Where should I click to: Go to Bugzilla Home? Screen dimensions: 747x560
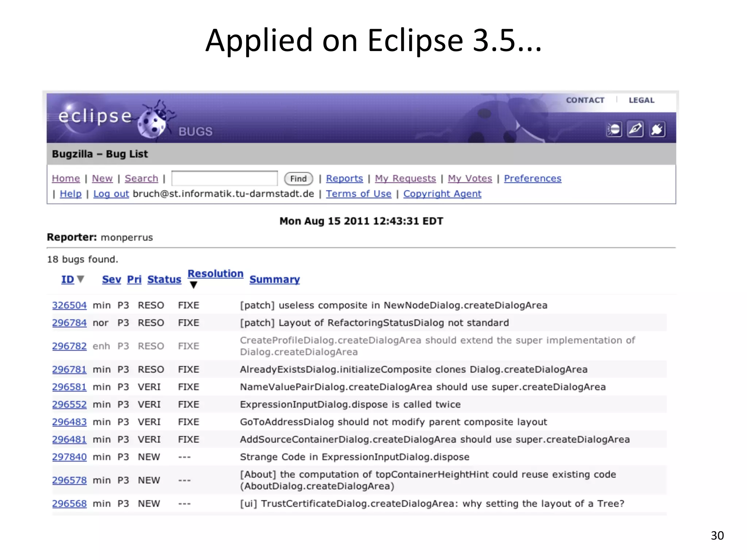coord(66,178)
